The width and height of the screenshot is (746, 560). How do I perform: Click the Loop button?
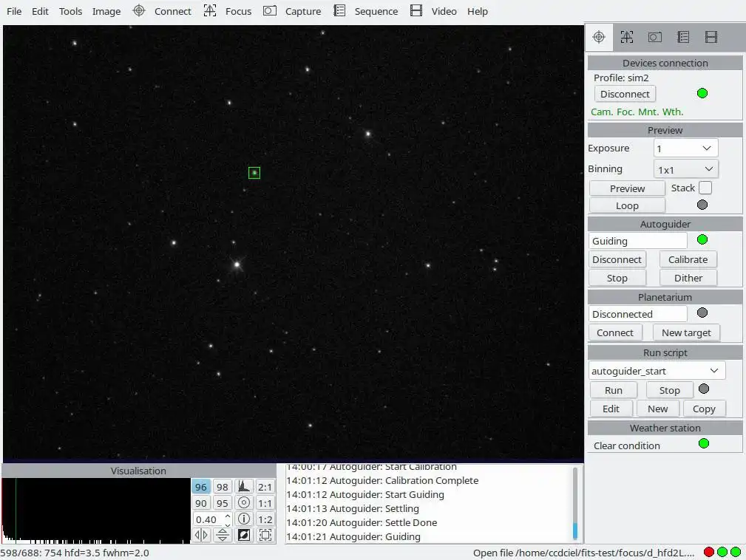(x=627, y=205)
